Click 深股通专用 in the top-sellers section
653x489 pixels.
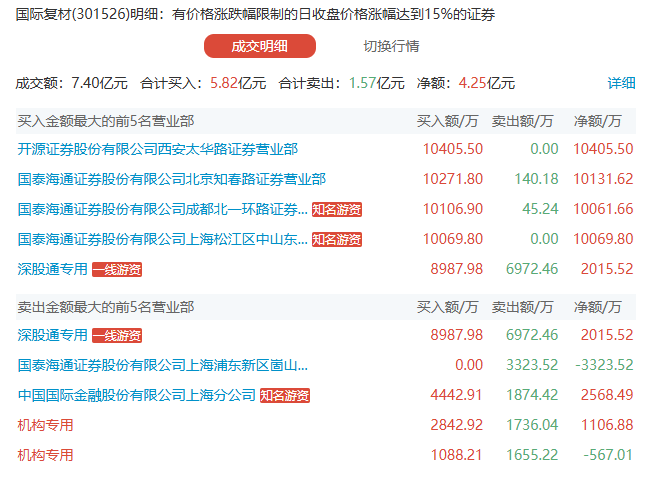point(52,335)
